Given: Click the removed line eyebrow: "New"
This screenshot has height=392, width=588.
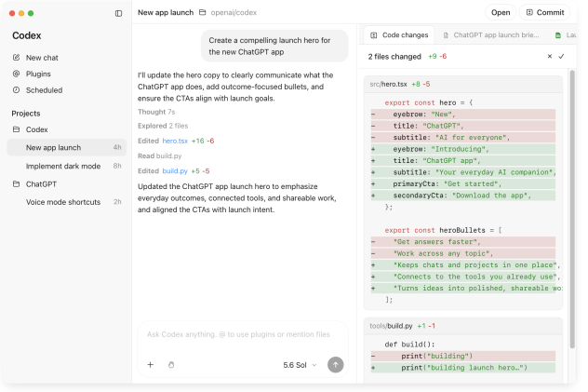Looking at the screenshot, I should point(463,114).
